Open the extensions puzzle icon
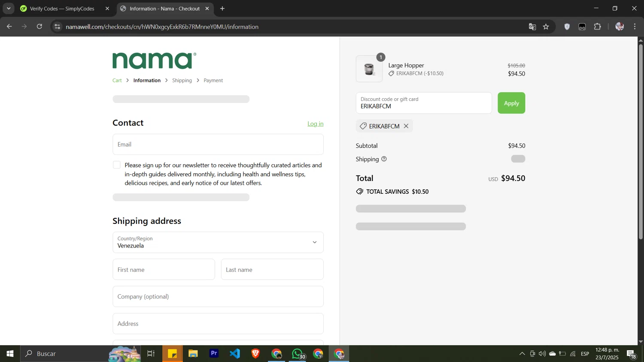This screenshot has width=644, height=362. [598, 27]
